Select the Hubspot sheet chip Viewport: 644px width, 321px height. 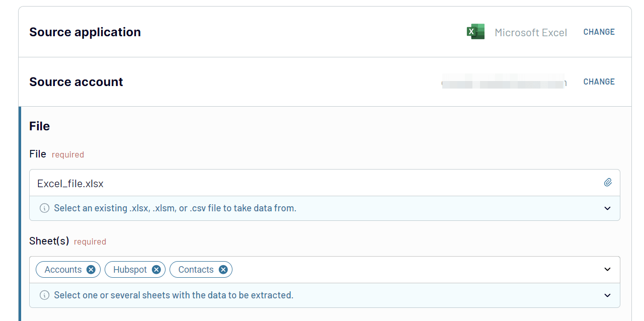pyautogui.click(x=130, y=270)
